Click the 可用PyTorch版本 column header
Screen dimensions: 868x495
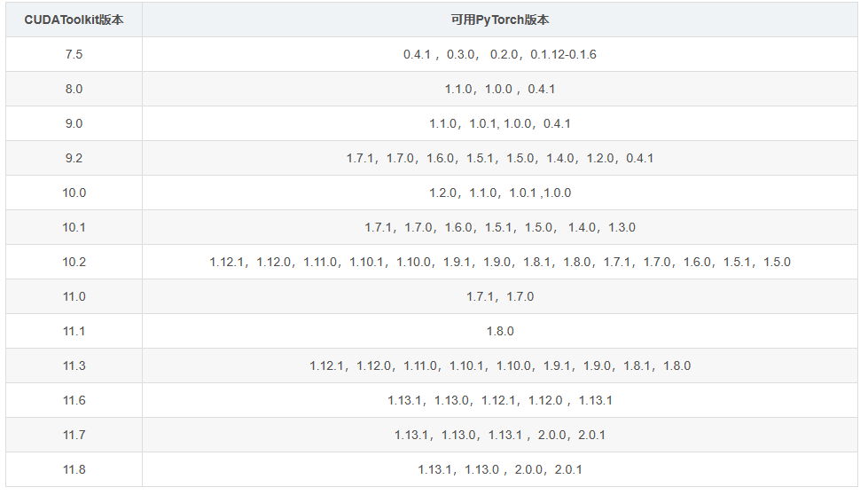500,20
